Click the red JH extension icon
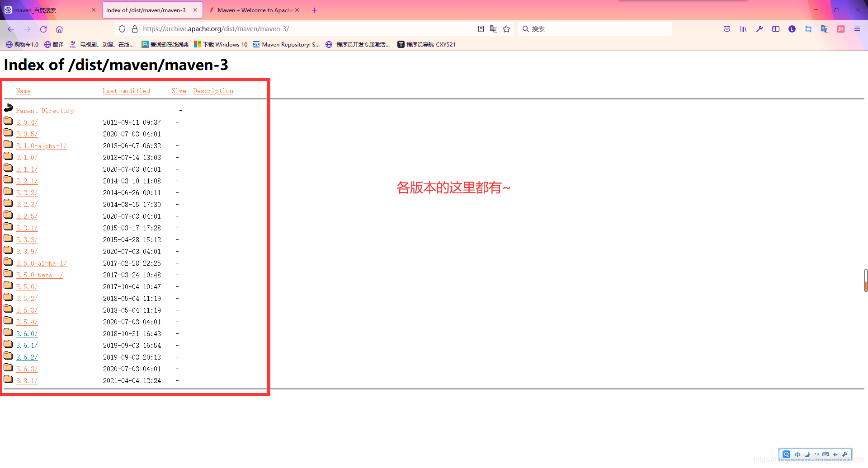This screenshot has height=468, width=868. pos(841,29)
